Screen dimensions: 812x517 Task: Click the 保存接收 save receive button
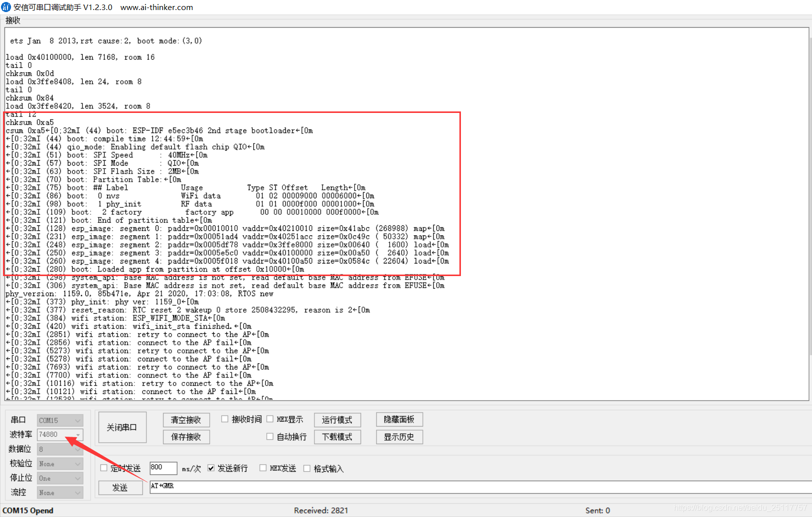point(186,437)
